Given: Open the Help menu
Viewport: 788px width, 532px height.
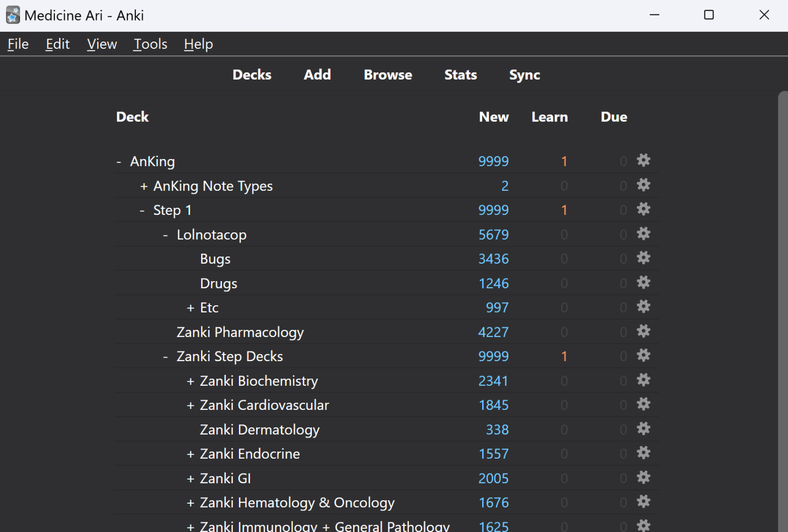Looking at the screenshot, I should (x=198, y=44).
